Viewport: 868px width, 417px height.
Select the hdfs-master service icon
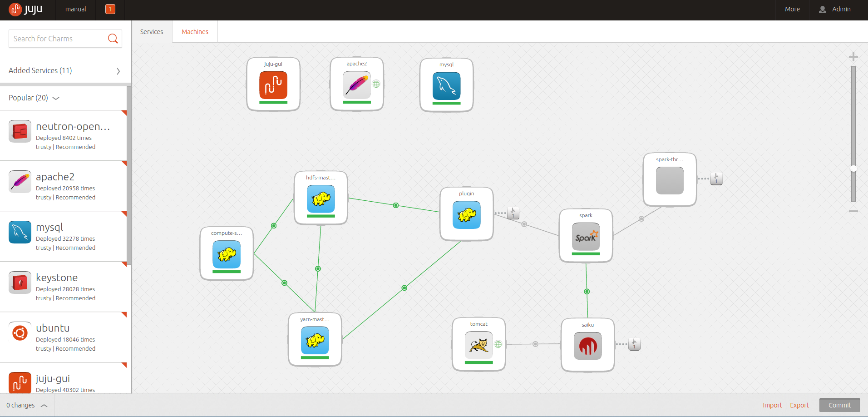pyautogui.click(x=321, y=199)
